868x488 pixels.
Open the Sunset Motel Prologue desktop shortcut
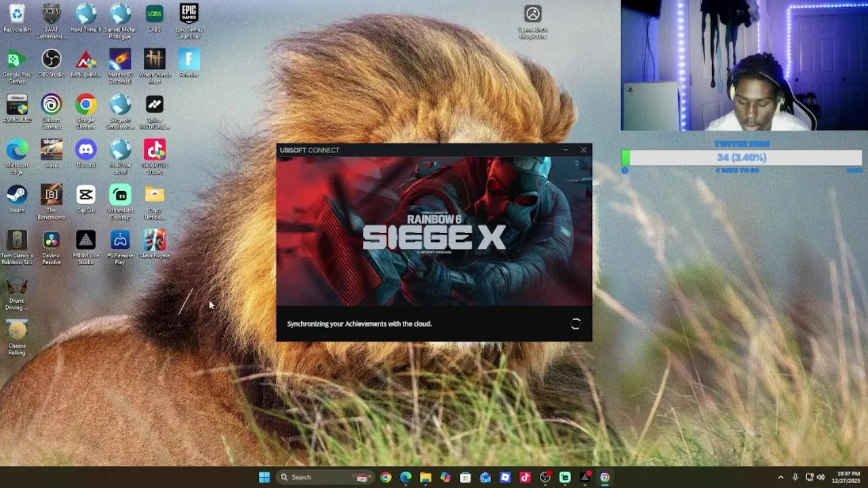pos(120,21)
